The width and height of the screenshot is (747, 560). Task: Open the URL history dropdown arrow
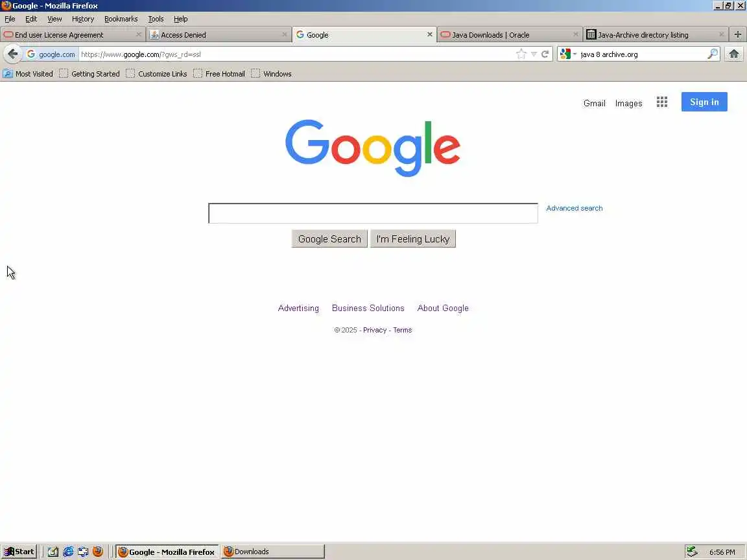(534, 54)
